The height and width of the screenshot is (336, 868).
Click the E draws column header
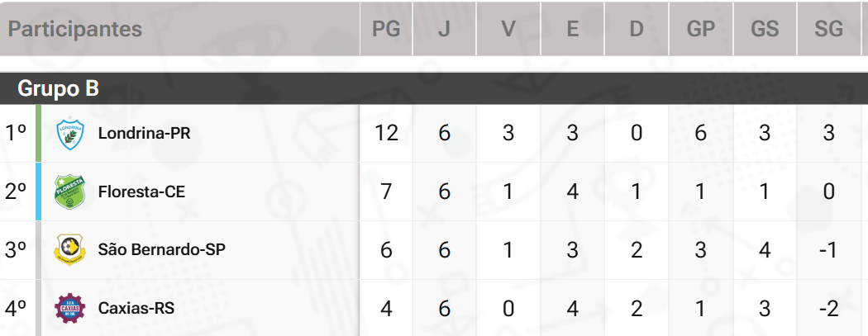572,29
